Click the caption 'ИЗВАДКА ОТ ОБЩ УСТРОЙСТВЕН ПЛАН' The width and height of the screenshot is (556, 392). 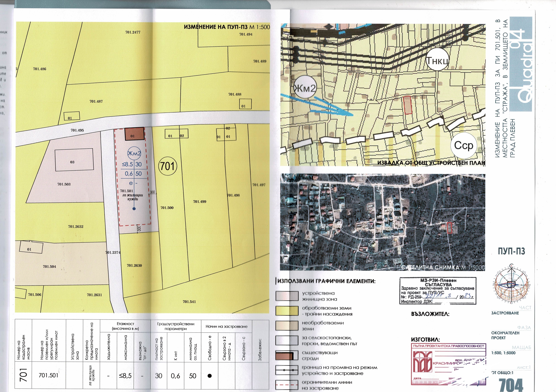[x=431, y=163]
